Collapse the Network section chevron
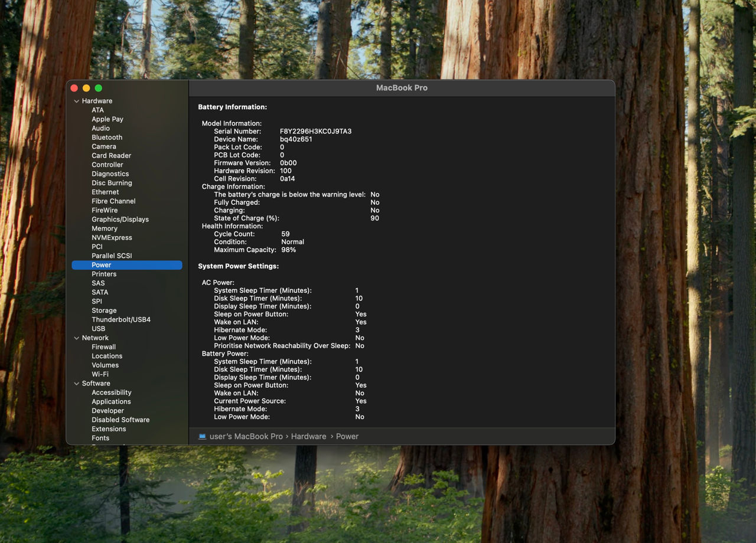Screen dimensions: 756x543 (76, 338)
